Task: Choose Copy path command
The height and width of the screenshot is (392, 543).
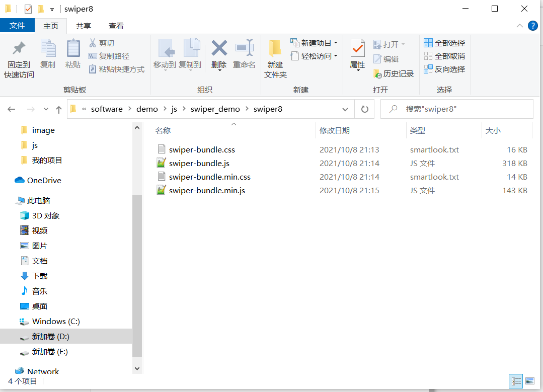Action: pos(109,56)
